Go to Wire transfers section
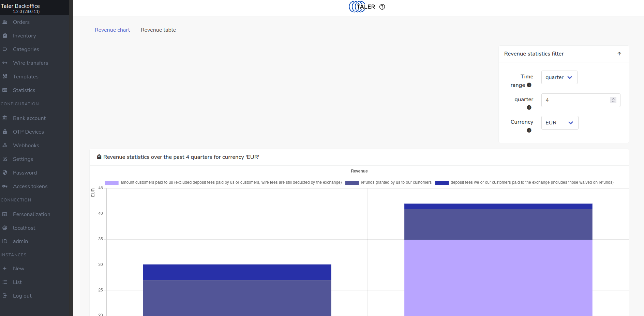644x316 pixels. click(x=30, y=63)
